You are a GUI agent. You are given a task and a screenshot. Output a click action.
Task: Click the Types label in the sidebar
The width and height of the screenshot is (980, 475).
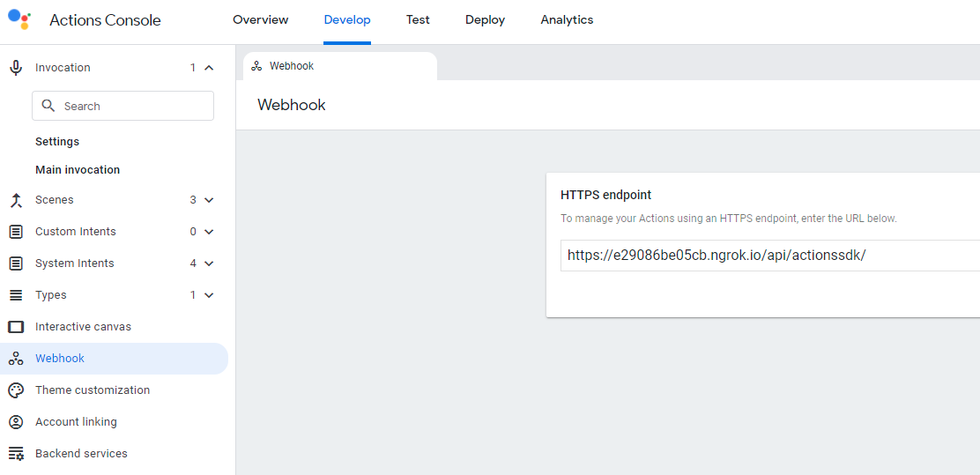50,295
